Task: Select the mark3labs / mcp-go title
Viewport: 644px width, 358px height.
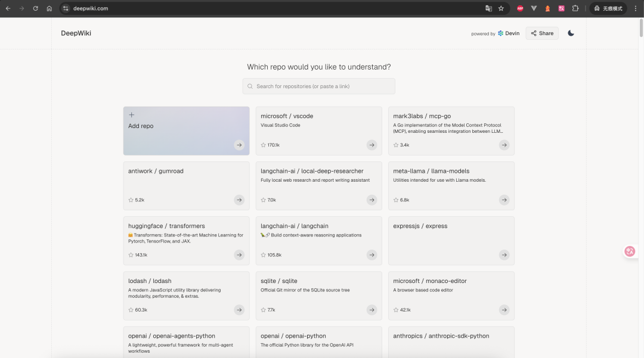Action: pos(422,116)
